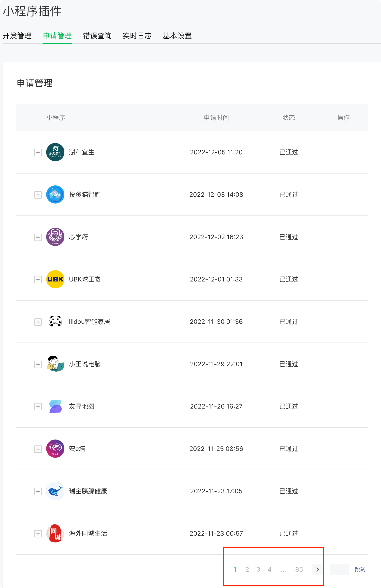Select the 海外同城生活 red stamp icon
381x588 pixels.
55,533
